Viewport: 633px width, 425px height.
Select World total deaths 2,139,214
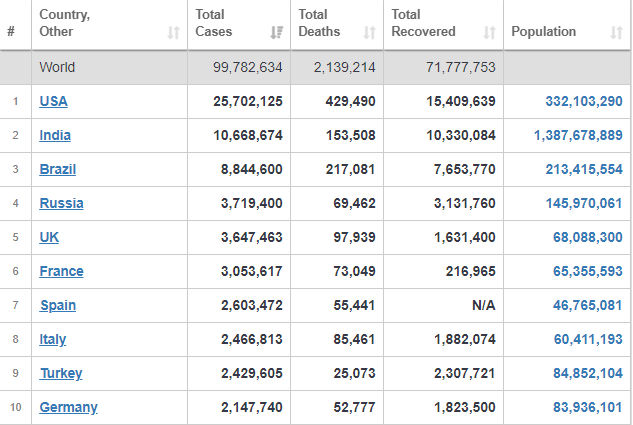344,67
